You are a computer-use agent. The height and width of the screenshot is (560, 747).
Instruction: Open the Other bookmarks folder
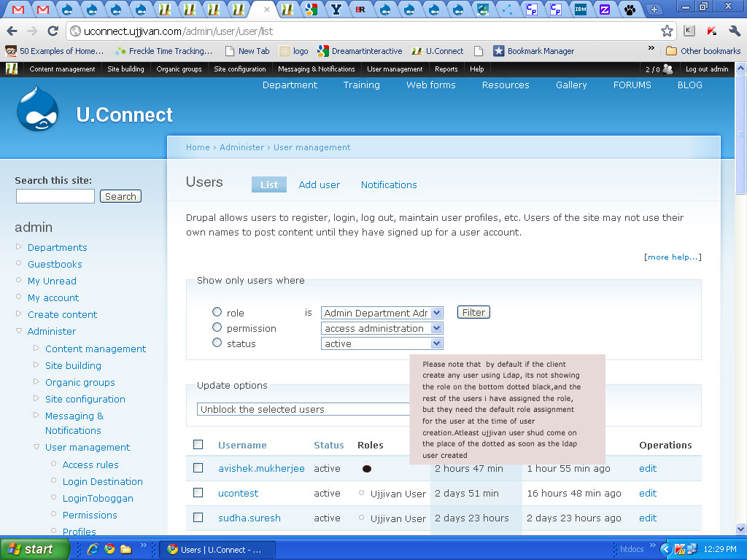coord(703,51)
